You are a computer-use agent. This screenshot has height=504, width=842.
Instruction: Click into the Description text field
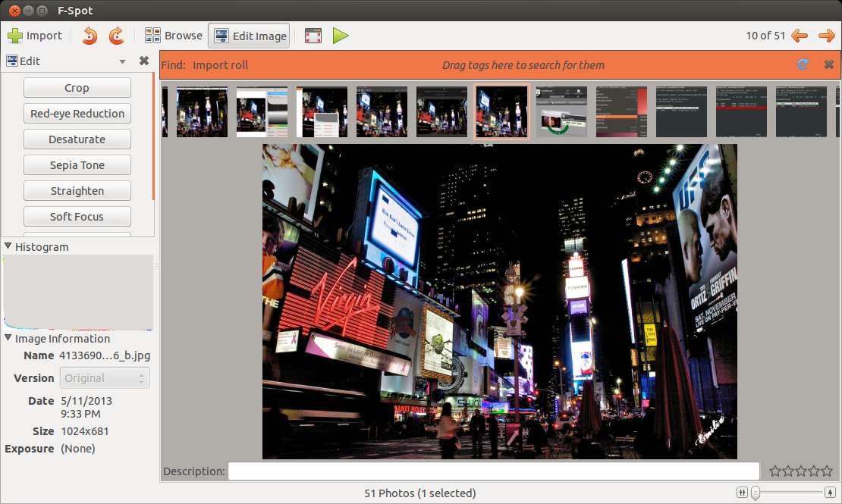click(x=494, y=471)
